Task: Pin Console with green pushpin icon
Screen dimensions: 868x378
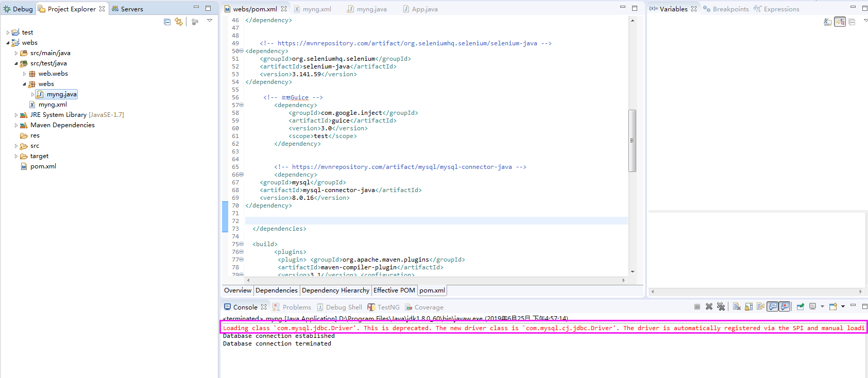Action: [801, 306]
